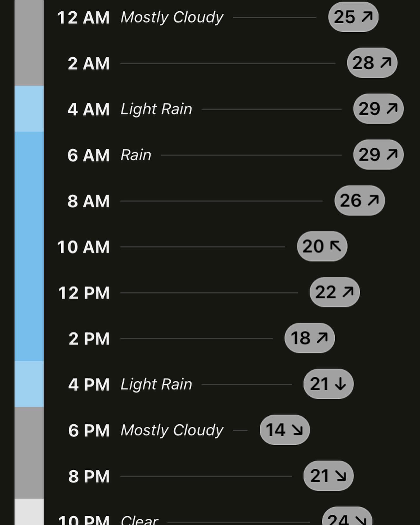Screen dimensions: 420x525
Task: Select the 2 PM wind badge showing 18
Action: point(309,338)
